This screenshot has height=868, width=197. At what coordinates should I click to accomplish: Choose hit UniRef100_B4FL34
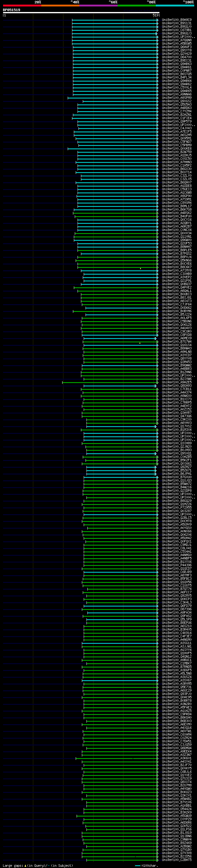click(x=177, y=77)
